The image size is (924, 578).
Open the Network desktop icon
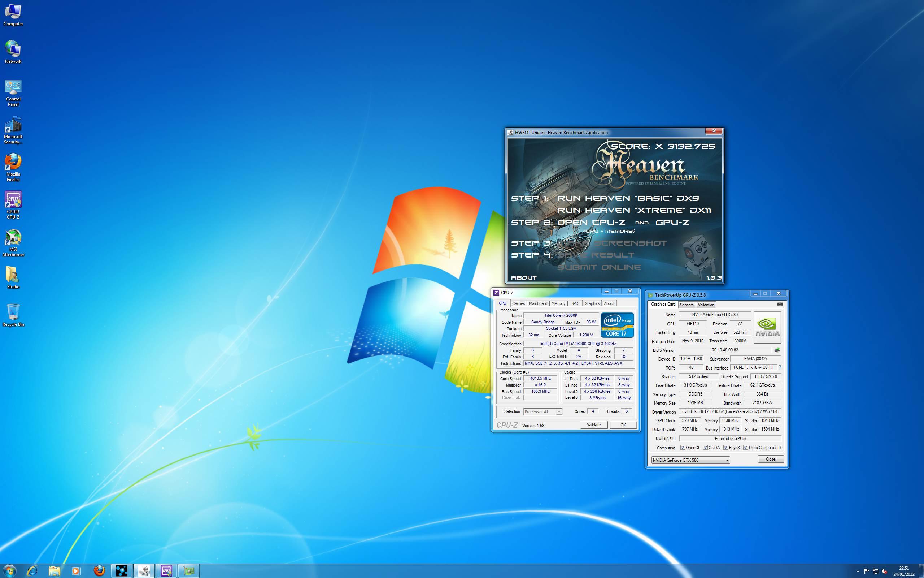[x=13, y=52]
